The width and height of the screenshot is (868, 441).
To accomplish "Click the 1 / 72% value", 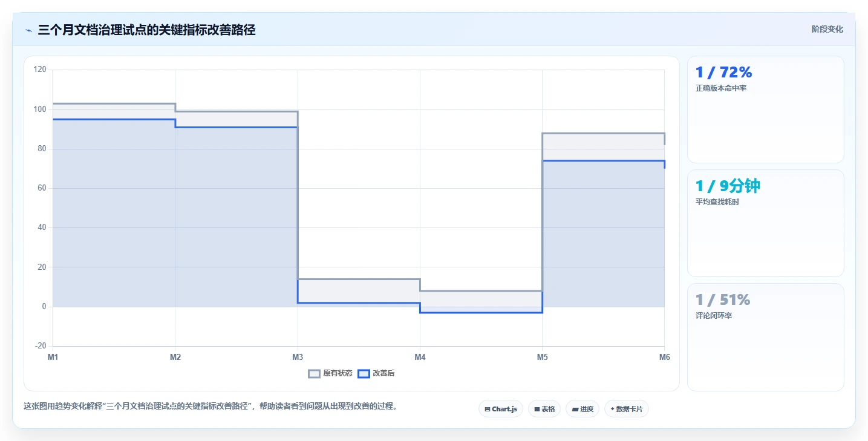I will 723,73.
